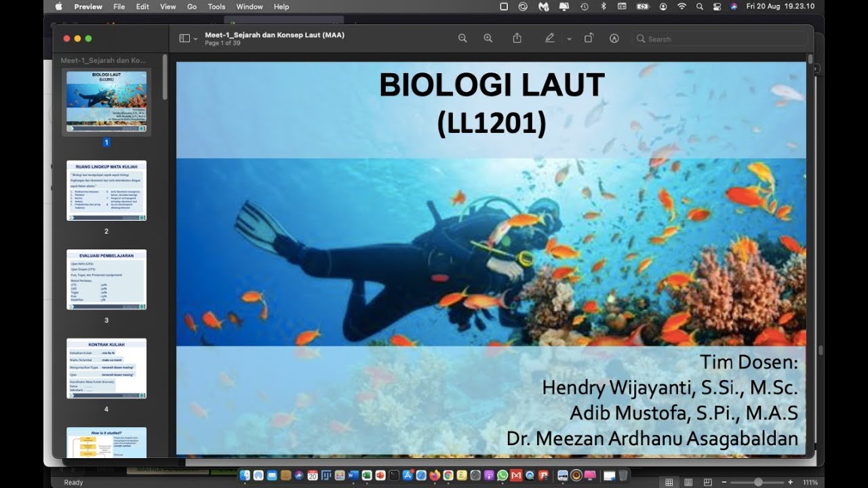
Task: Open the Share button in Preview toolbar
Action: (517, 39)
